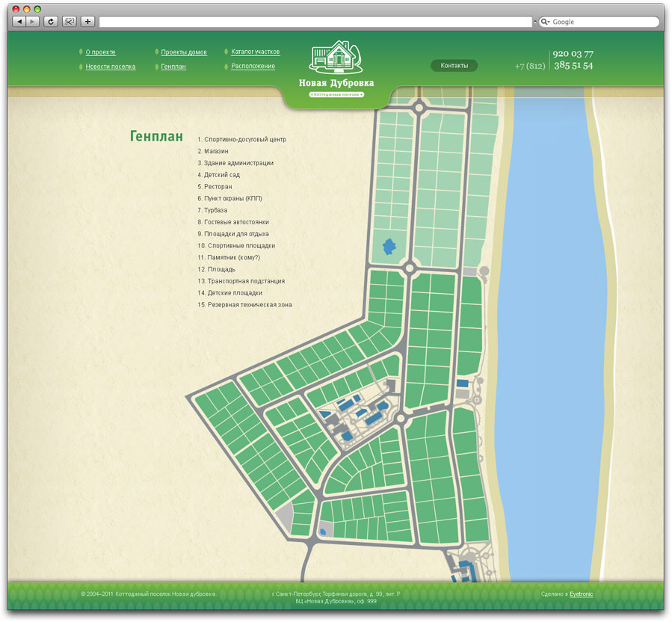
Task: Select '5. Ресторан' in the legend
Action: click(x=215, y=186)
